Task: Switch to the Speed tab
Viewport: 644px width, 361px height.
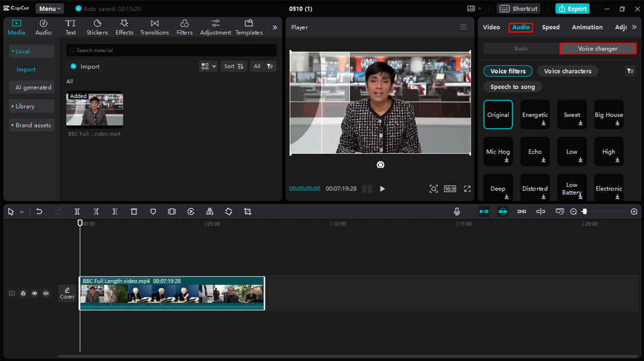Action: pyautogui.click(x=550, y=27)
